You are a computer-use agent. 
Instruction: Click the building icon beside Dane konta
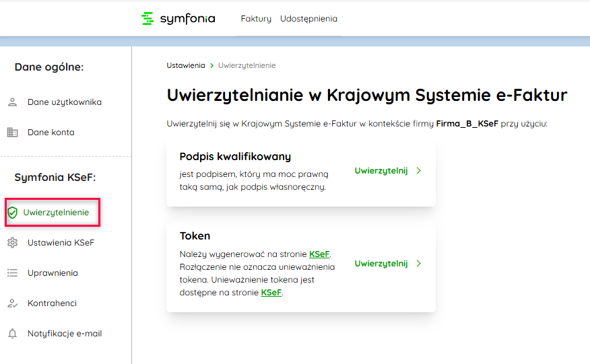click(12, 133)
